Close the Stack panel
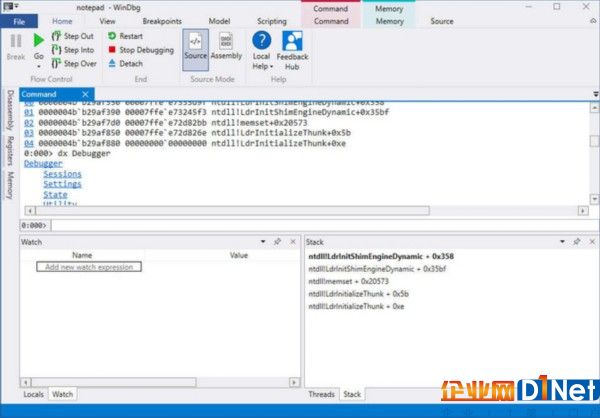This screenshot has height=418, width=600. [x=592, y=242]
